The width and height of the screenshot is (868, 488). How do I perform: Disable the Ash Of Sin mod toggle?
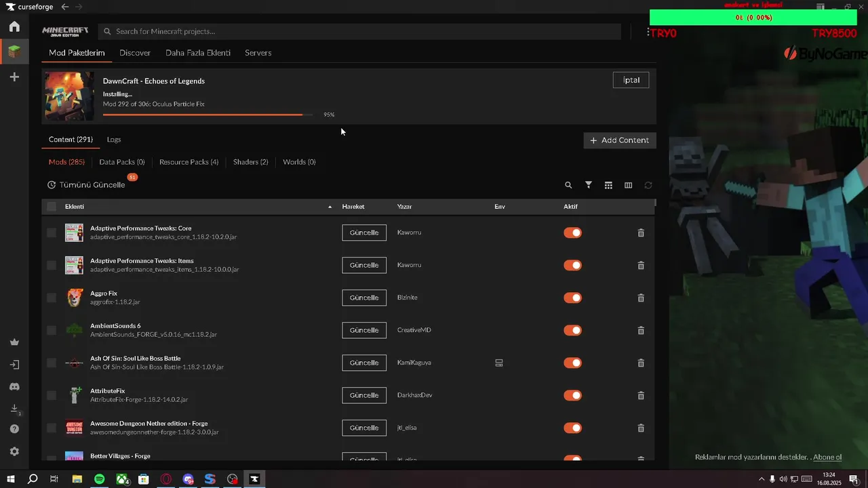point(573,363)
